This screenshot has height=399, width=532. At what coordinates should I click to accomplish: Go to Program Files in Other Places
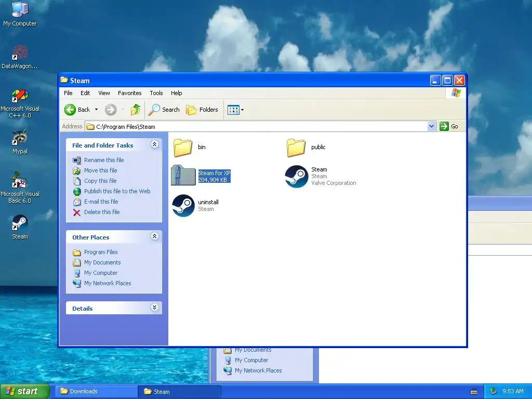tap(101, 252)
